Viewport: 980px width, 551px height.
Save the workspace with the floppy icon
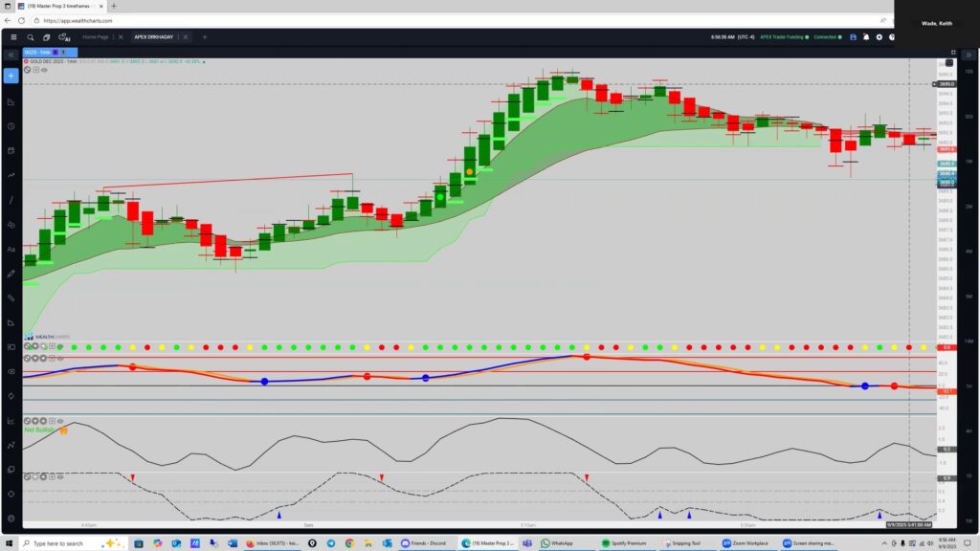click(x=853, y=37)
